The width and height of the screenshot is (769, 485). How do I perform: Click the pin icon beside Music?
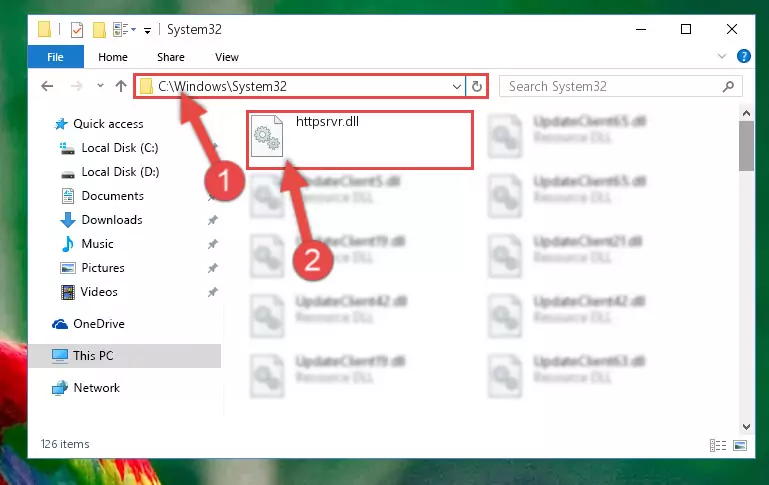(212, 244)
